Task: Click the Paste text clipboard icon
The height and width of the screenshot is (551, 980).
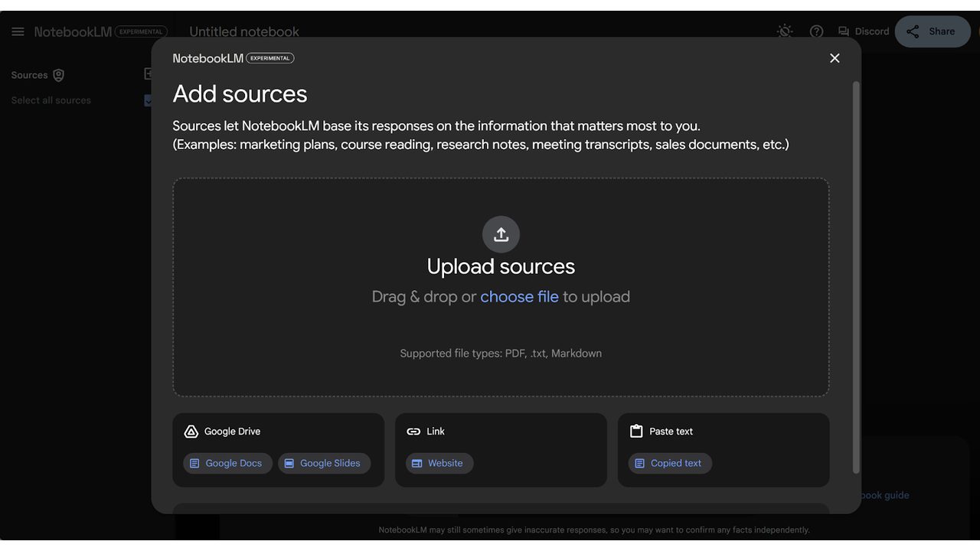Action: (x=636, y=432)
